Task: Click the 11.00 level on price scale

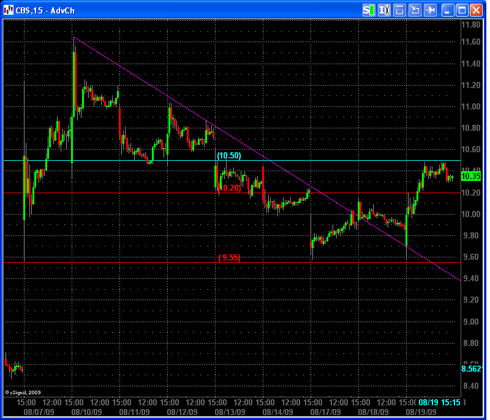Action: coord(471,107)
